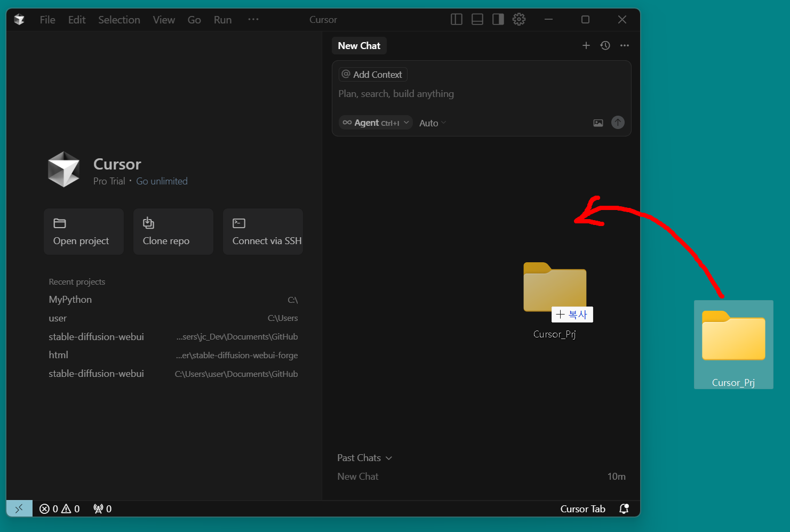Screen dimensions: 790x532
Task: Click Connect via SSH button
Action: click(x=263, y=231)
